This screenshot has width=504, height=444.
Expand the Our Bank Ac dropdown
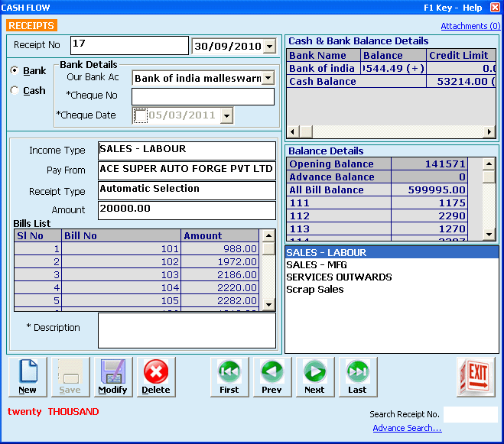268,78
